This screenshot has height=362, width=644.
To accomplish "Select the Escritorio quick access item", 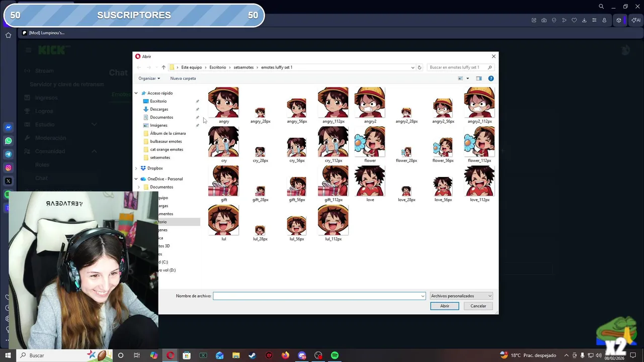I will [158, 101].
